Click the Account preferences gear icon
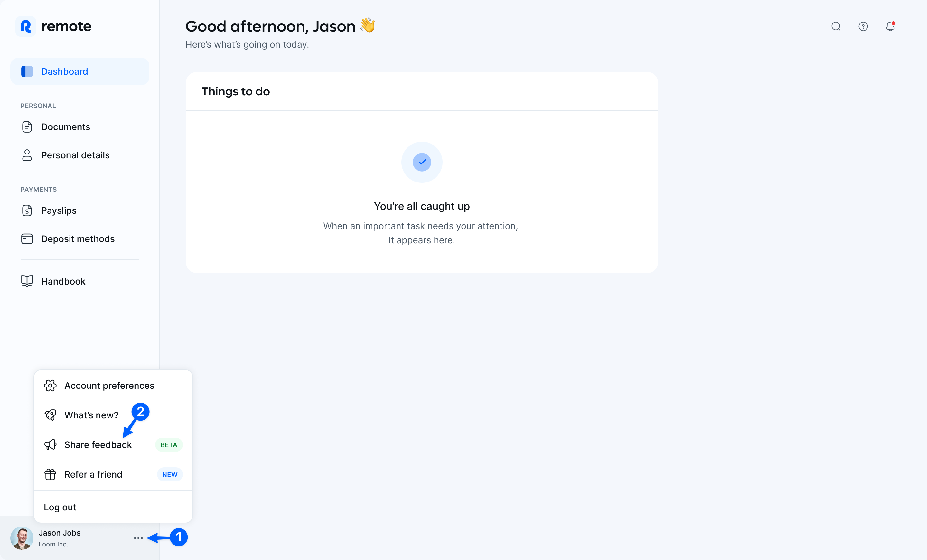The image size is (927, 560). pos(50,386)
